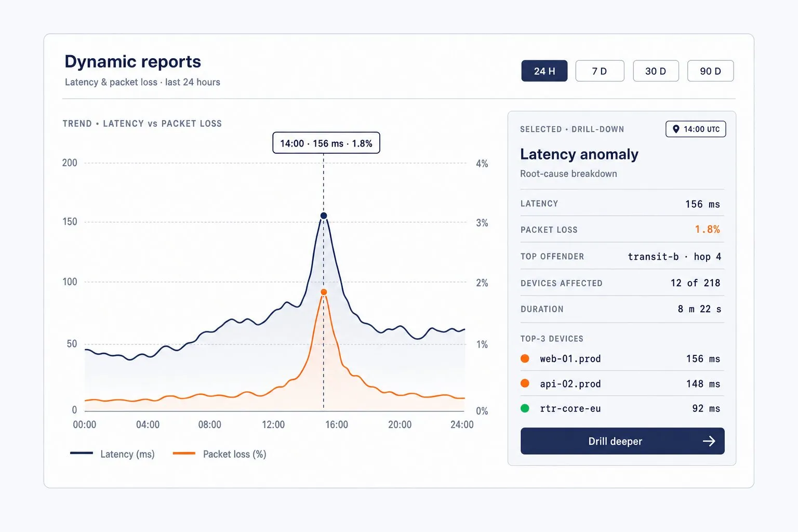Image resolution: width=798 pixels, height=532 pixels.
Task: Select the 24 H time range
Action: pyautogui.click(x=544, y=71)
